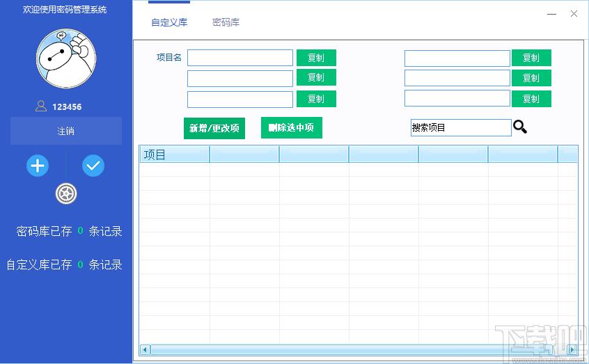Click the 欢迎使用密码管理系统 title text
The width and height of the screenshot is (589, 364).
65,9
